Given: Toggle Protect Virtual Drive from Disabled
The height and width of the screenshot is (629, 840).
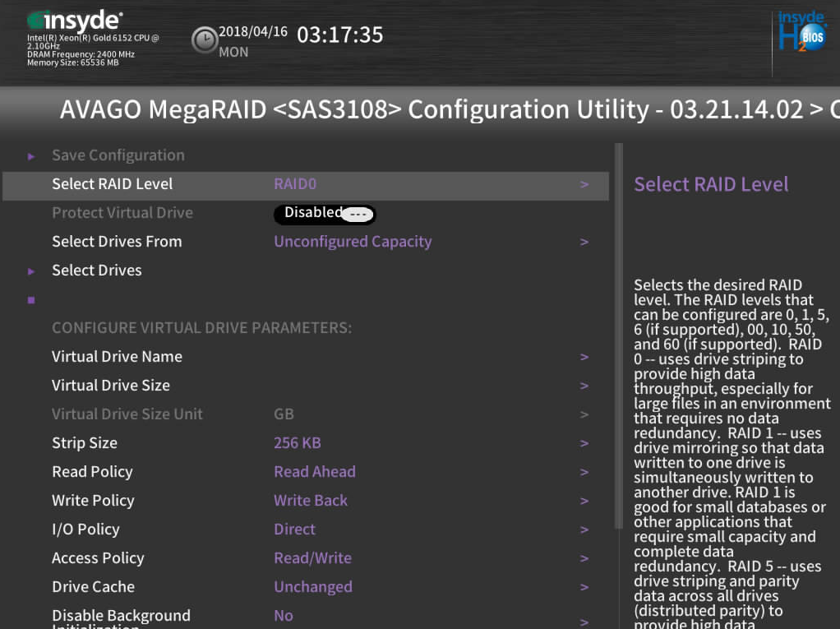Looking at the screenshot, I should (324, 213).
